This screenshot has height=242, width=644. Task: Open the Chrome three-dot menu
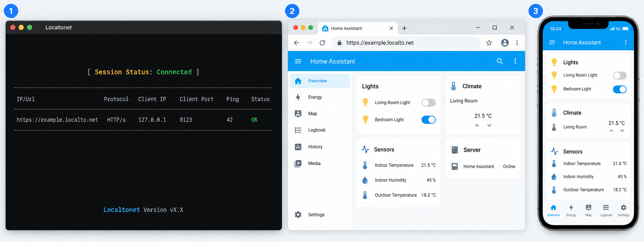point(517,43)
